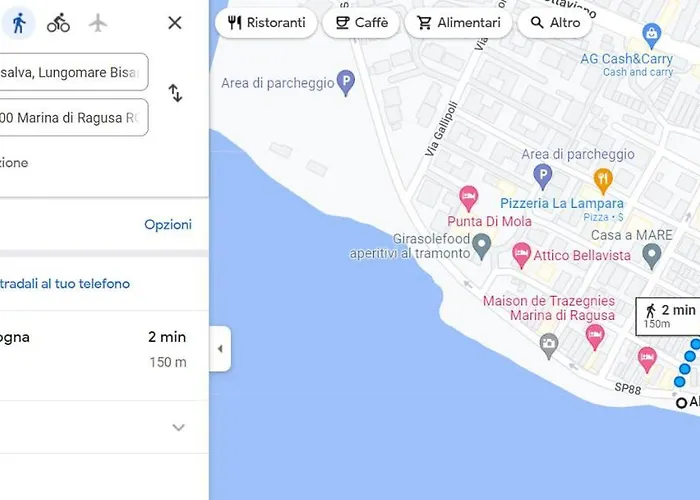The image size is (700, 500).
Task: Filter map by Caffè
Action: 361,23
